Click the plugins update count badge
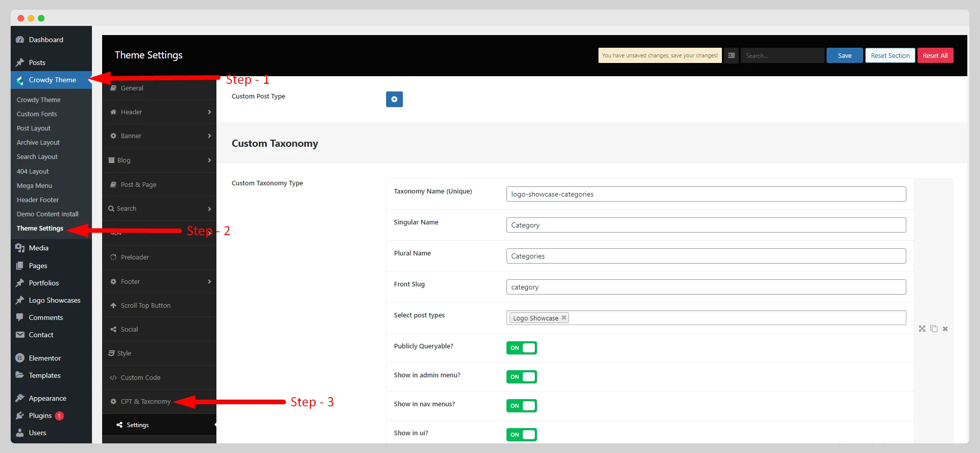Viewport: 980px width, 453px height. 59,416
